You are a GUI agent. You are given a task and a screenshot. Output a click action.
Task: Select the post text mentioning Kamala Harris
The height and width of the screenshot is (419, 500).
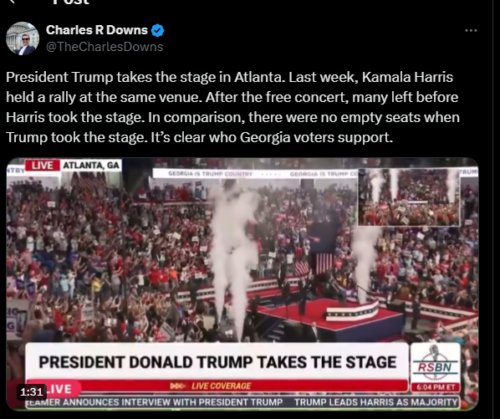tap(233, 107)
